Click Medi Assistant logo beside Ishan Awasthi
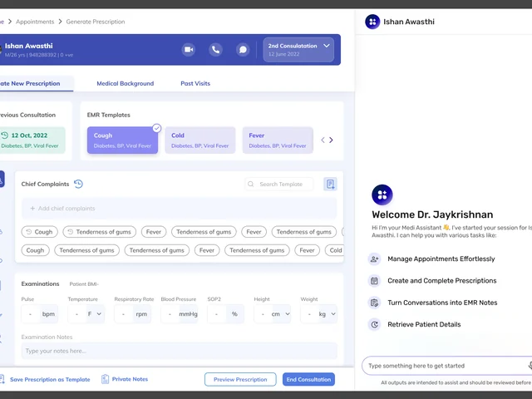The image size is (532, 399). tap(372, 22)
